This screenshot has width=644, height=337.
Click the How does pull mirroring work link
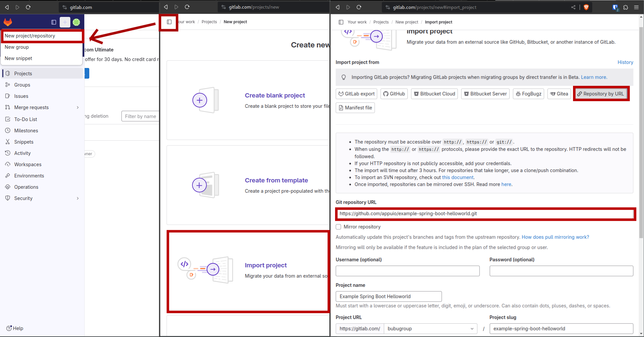coord(555,237)
